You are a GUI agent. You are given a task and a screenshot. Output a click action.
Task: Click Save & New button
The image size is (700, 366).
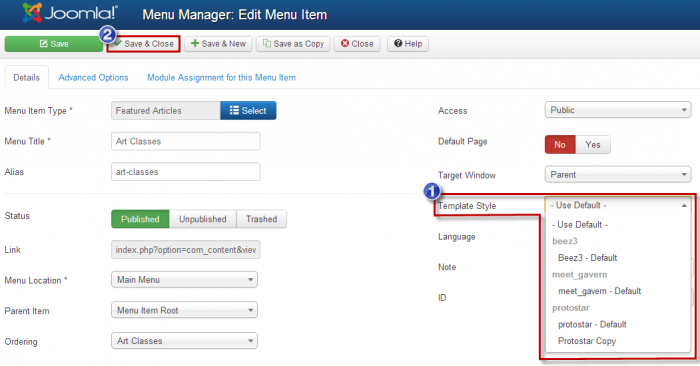(218, 44)
